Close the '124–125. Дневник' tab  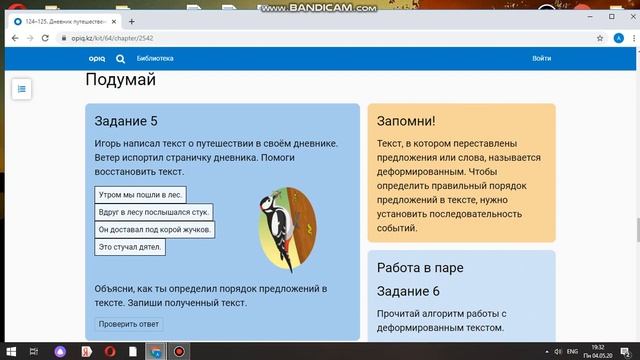click(x=114, y=22)
